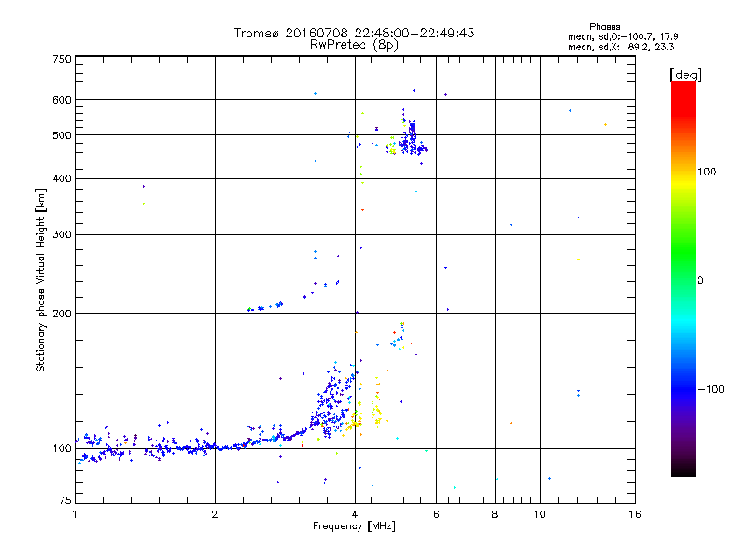747x560 pixels.
Task: Click the y-axis tick label '500'
Action: pos(62,135)
